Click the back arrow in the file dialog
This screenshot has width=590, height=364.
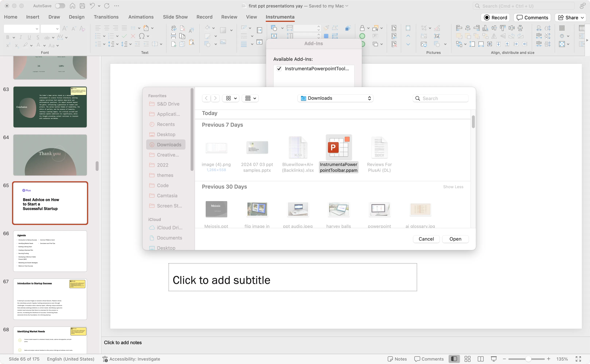coord(206,98)
